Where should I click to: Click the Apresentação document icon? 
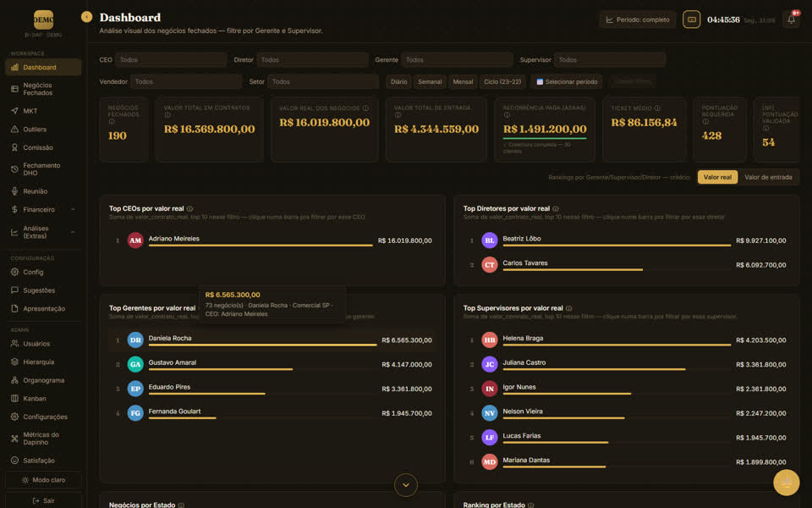pyautogui.click(x=14, y=309)
